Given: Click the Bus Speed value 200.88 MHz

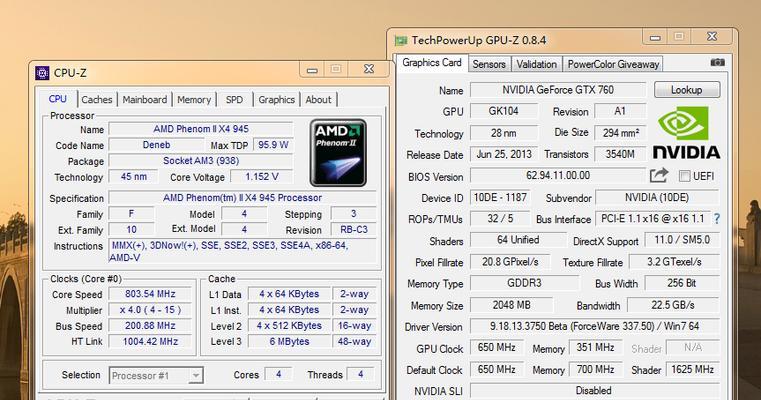Looking at the screenshot, I should pos(150,326).
